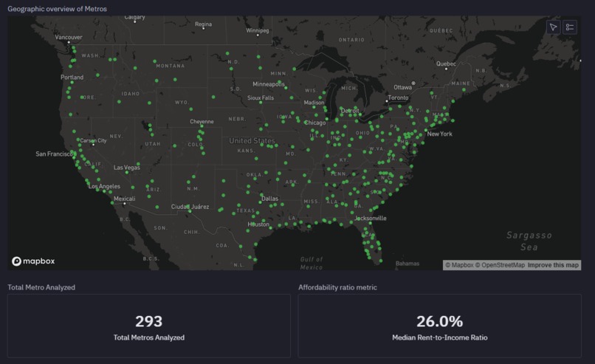The width and height of the screenshot is (595, 364).
Task: Click the Calgary city label
Action: click(134, 18)
